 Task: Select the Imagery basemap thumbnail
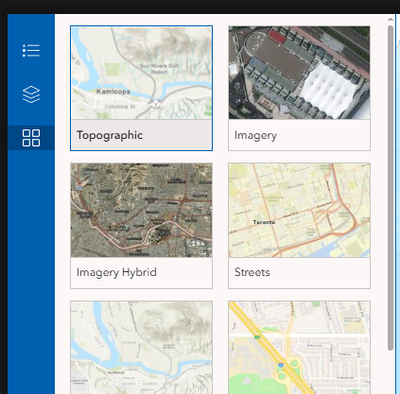(x=299, y=73)
